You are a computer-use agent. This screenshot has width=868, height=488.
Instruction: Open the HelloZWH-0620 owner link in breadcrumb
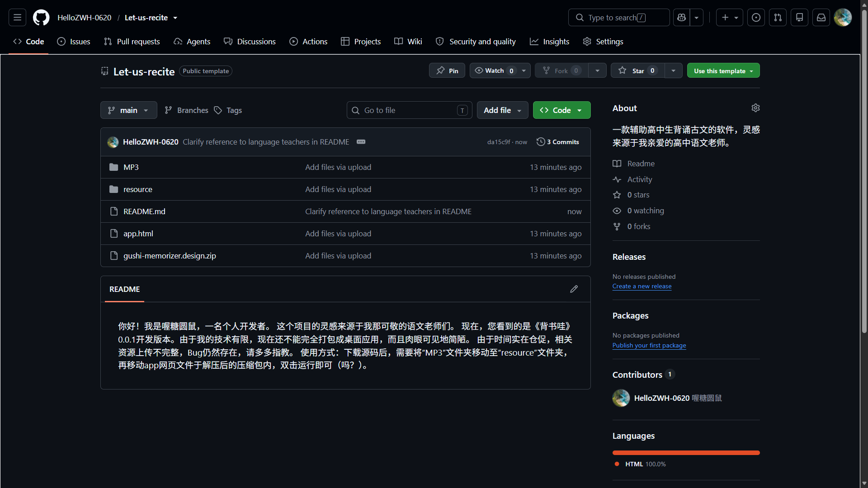point(85,18)
